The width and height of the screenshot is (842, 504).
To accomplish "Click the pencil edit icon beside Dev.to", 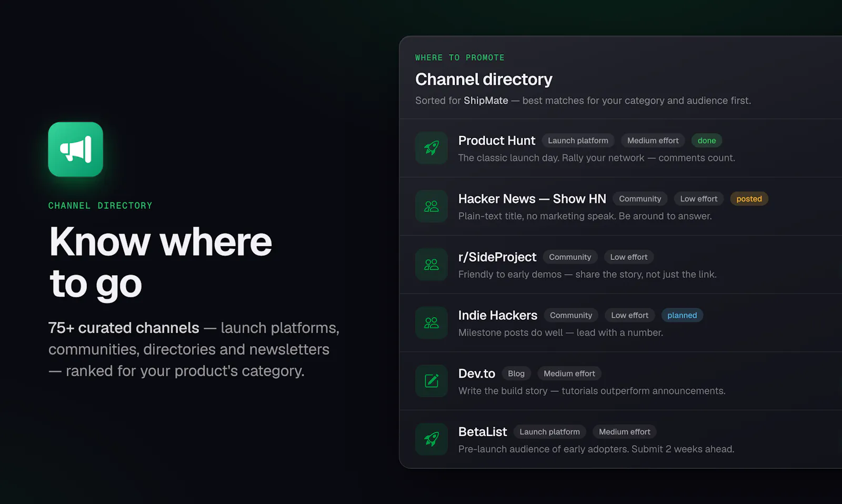I will coord(432,381).
